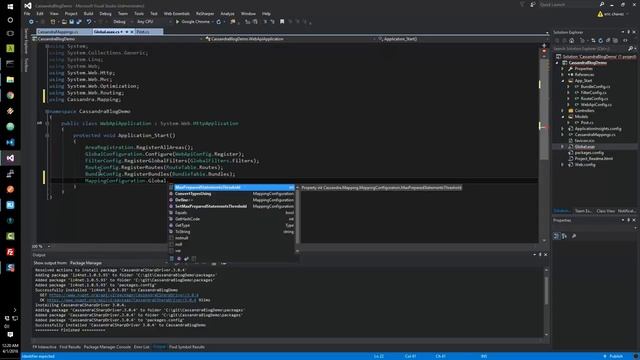The image size is (640, 360).
Task: Open Windows Start menu
Action: [10, 6]
